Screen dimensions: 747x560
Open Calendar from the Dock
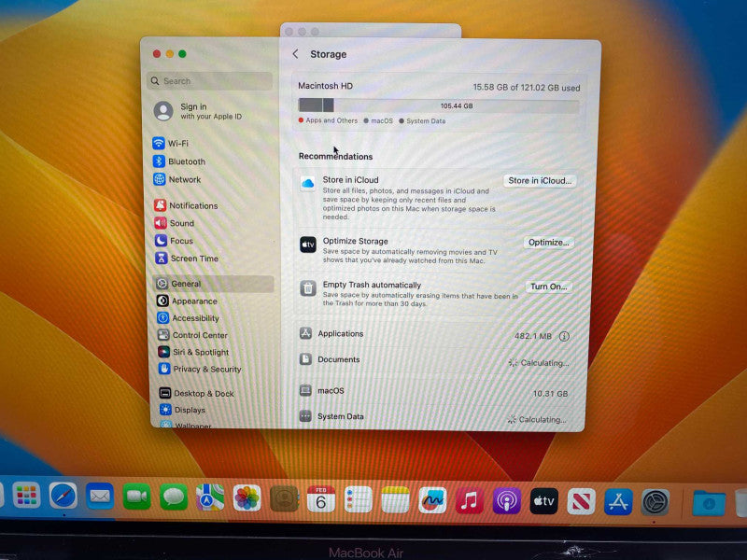(x=320, y=499)
